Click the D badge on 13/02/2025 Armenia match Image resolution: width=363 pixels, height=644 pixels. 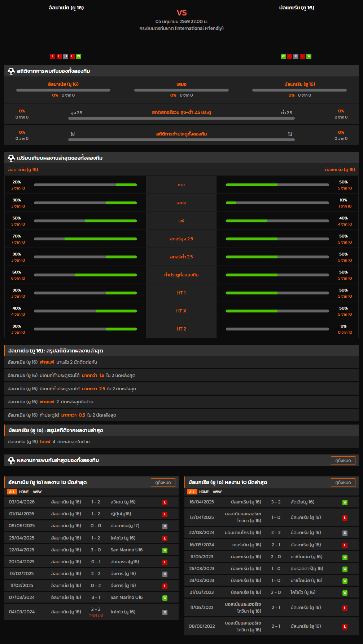pyautogui.click(x=165, y=574)
